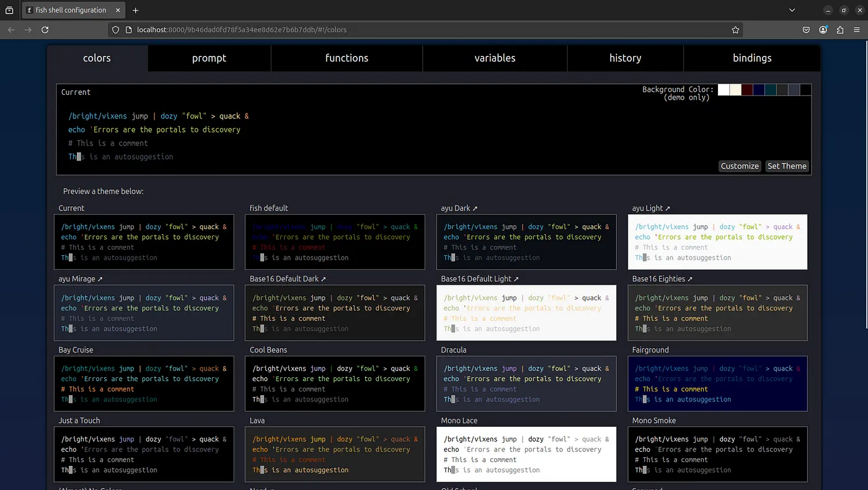The height and width of the screenshot is (490, 868).
Task: Open a new browser tab
Action: point(136,10)
